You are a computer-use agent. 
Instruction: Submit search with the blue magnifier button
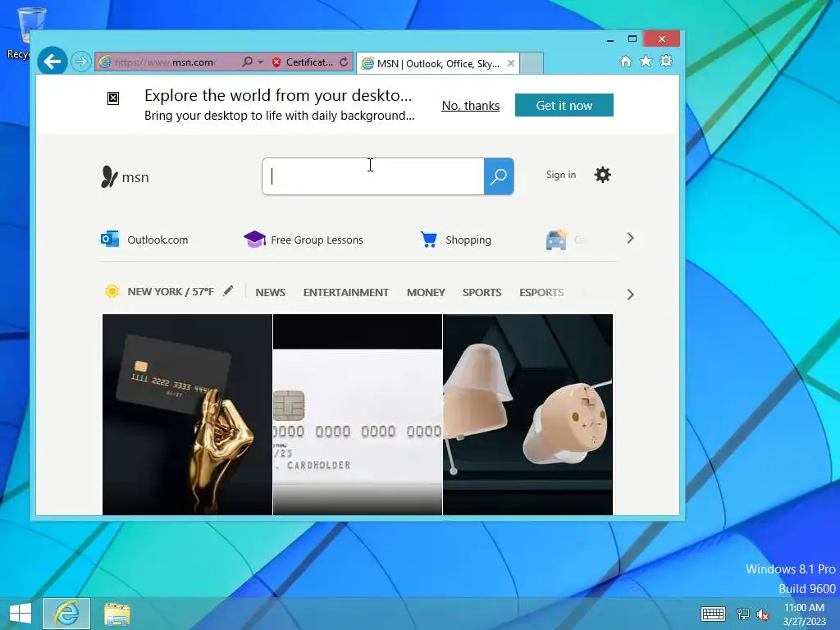[x=499, y=176]
